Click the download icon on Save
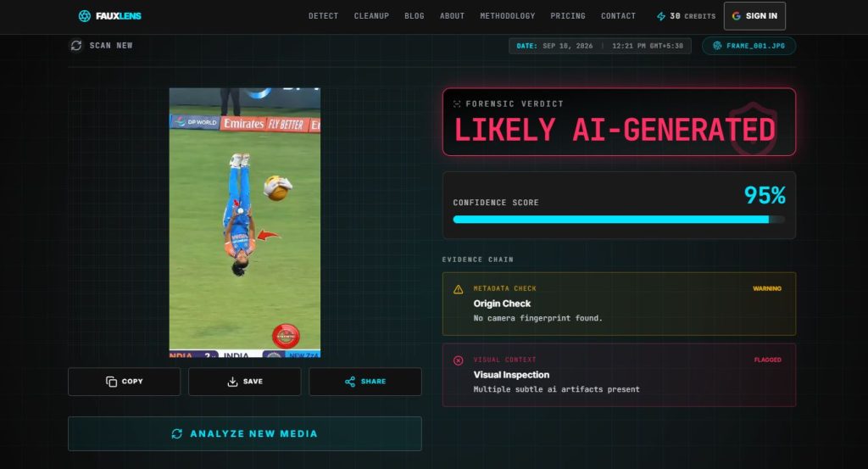The height and width of the screenshot is (469, 868). coord(232,382)
